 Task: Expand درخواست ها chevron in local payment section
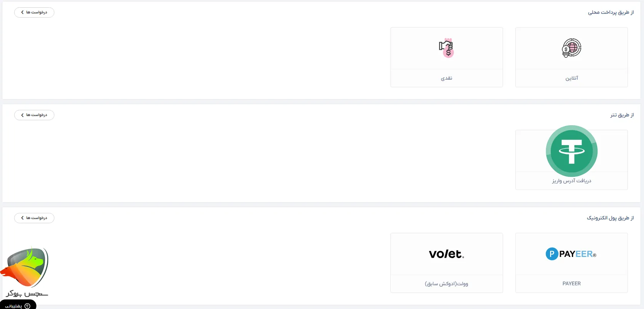tap(23, 12)
